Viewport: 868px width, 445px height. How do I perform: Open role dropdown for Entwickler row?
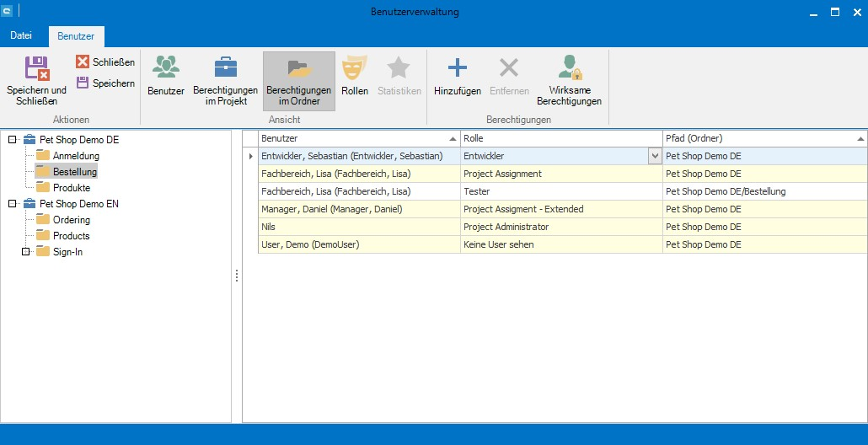point(654,156)
